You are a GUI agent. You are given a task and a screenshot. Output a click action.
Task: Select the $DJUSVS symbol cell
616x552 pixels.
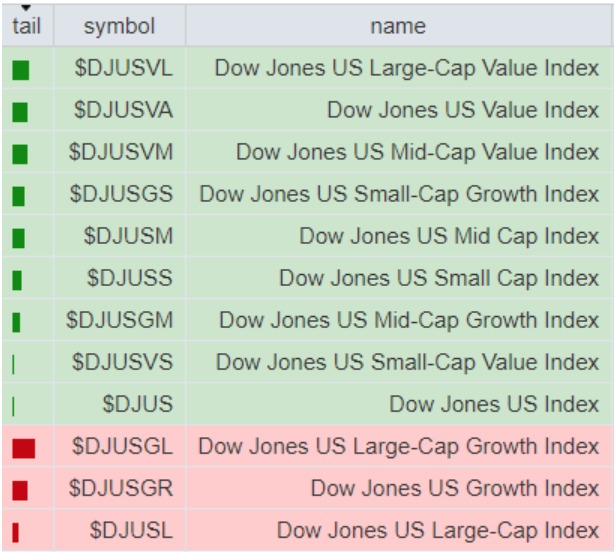pyautogui.click(x=119, y=362)
